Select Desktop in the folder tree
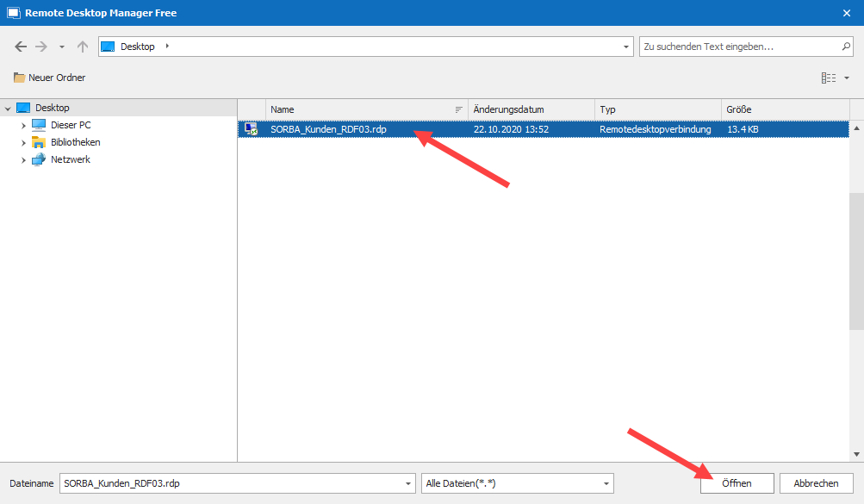The image size is (864, 504). 52,108
